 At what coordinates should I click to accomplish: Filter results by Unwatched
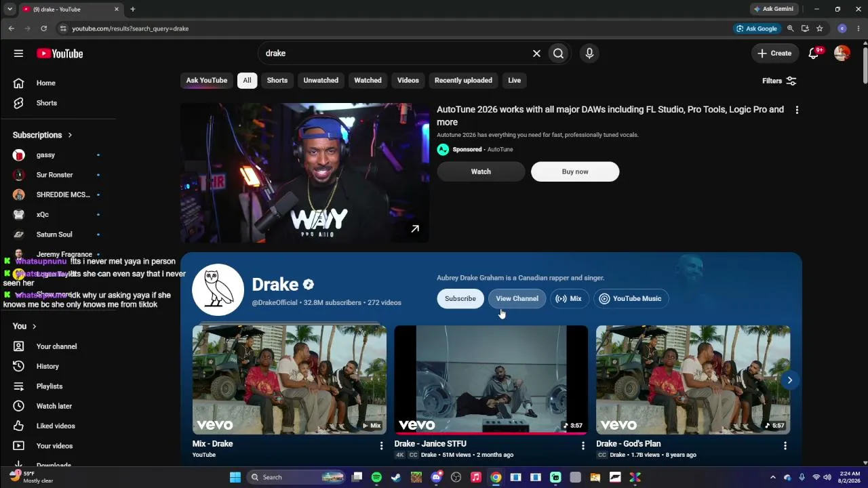click(321, 81)
